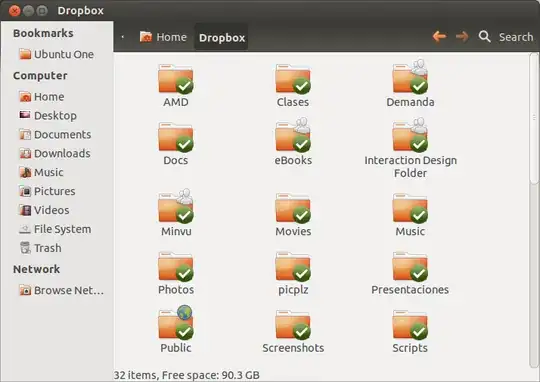Open the shared eBooks folder icon
Viewport: 540px width, 382px height.
tap(293, 135)
